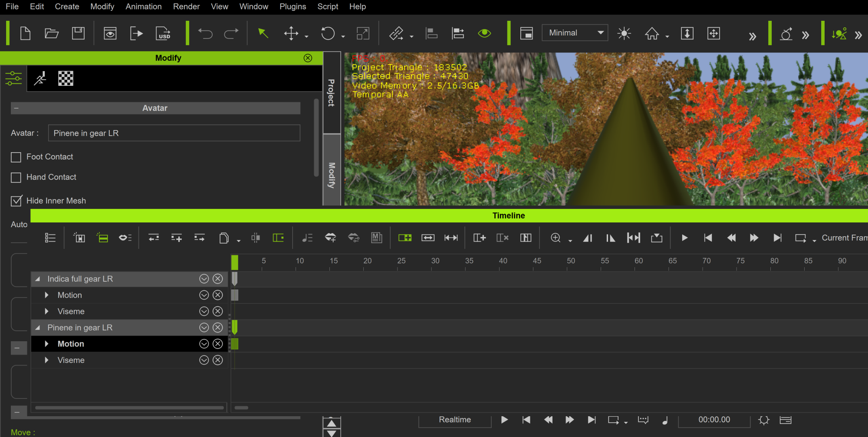Viewport: 868px width, 437px height.
Task: Collapse the Indica full gear LR track
Action: (x=38, y=279)
